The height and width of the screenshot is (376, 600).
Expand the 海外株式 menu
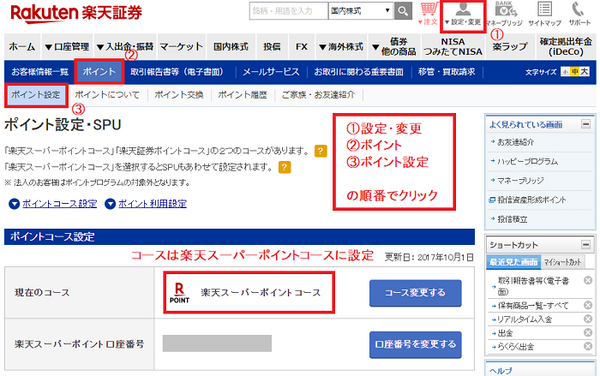click(341, 47)
